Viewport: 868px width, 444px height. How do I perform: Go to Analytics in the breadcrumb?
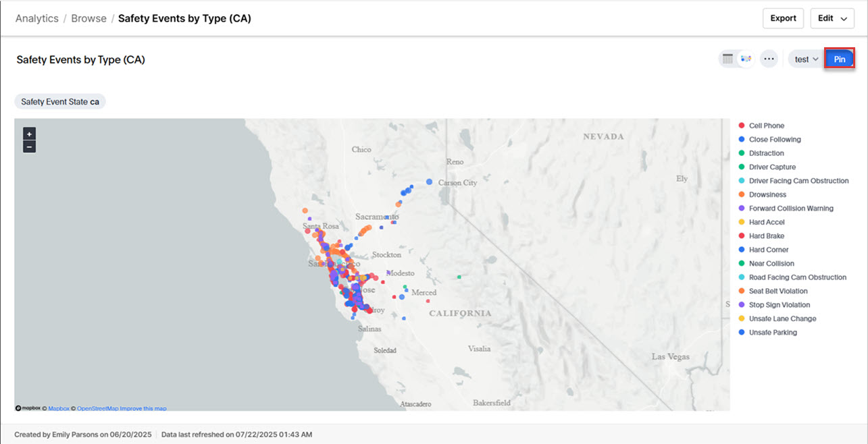coord(37,18)
